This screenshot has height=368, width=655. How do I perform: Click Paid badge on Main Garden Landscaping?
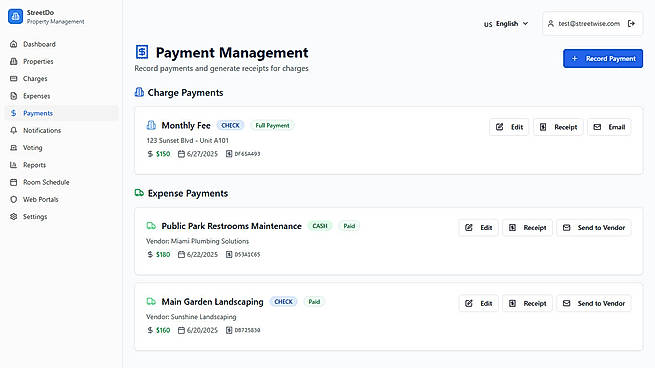pos(314,302)
